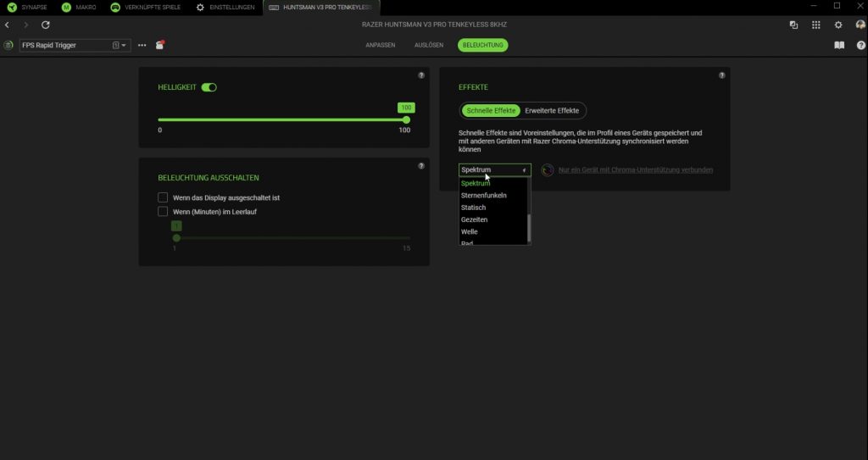
Task: Go back with the left arrow
Action: click(x=7, y=25)
